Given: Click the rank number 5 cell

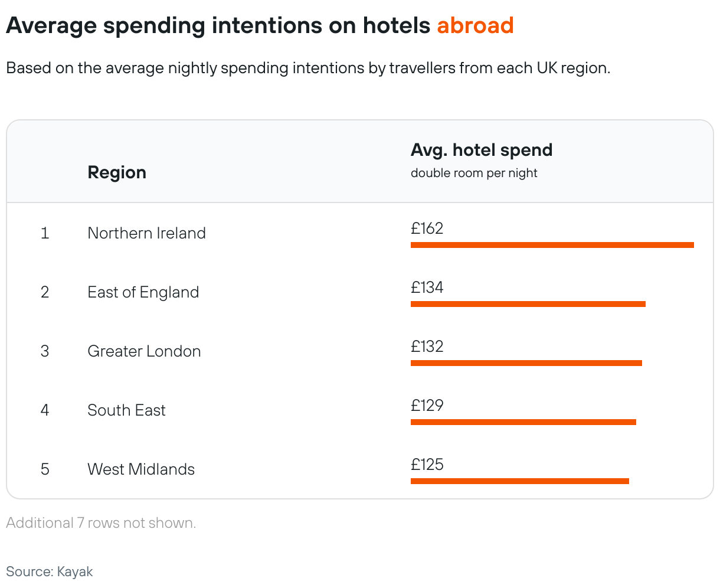Looking at the screenshot, I should (45, 469).
